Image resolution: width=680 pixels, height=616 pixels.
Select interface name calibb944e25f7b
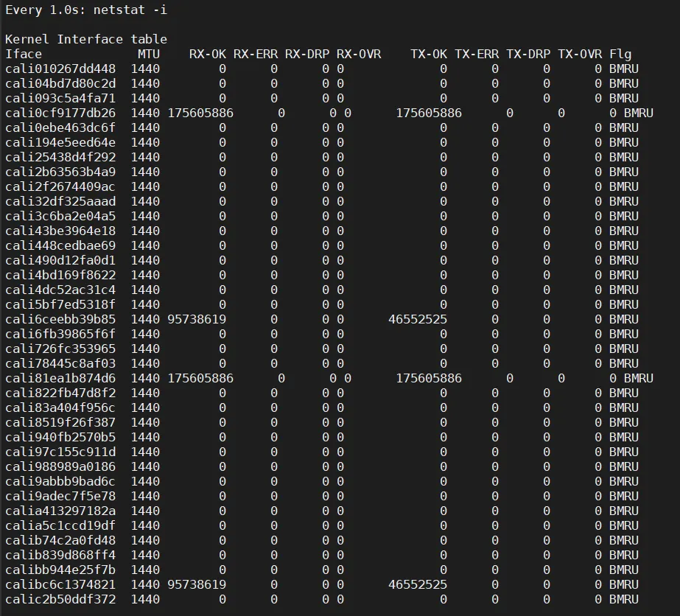coord(60,570)
